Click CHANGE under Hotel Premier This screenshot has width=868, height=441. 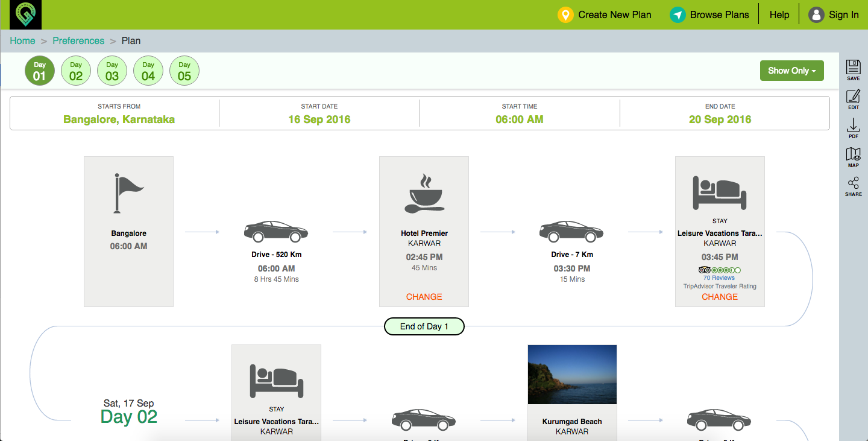click(424, 297)
